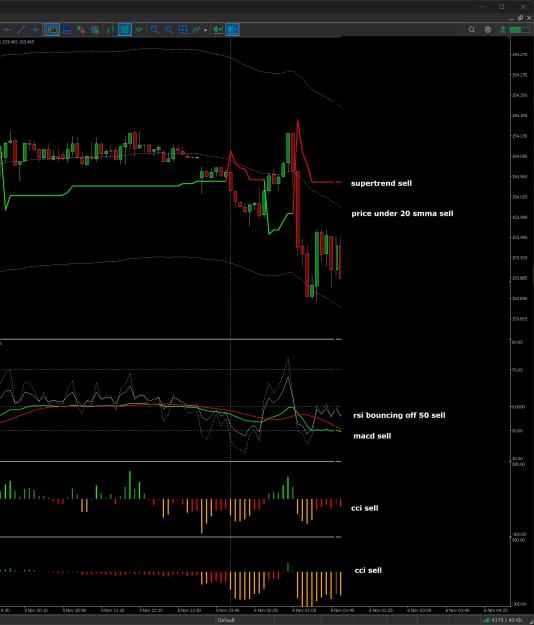Click the 'rsi bouncing off 50 sell' label
The height and width of the screenshot is (625, 534).
399,415
